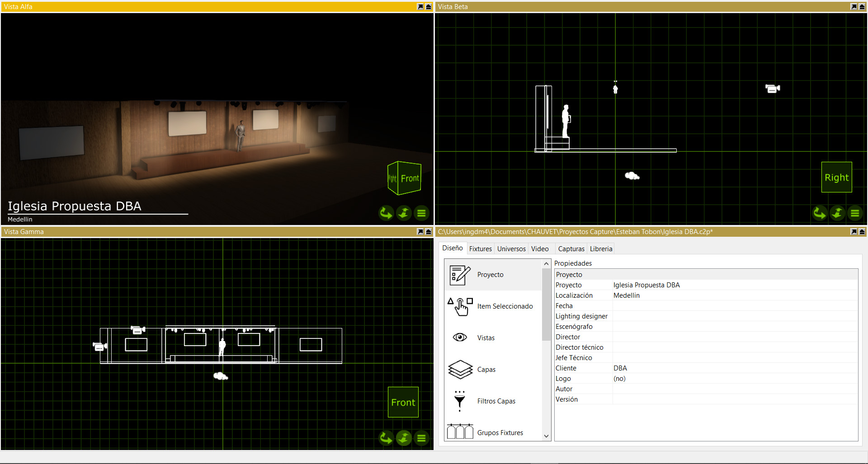868x464 pixels.
Task: Click the middle green view icon in Vista Beta
Action: coord(837,213)
